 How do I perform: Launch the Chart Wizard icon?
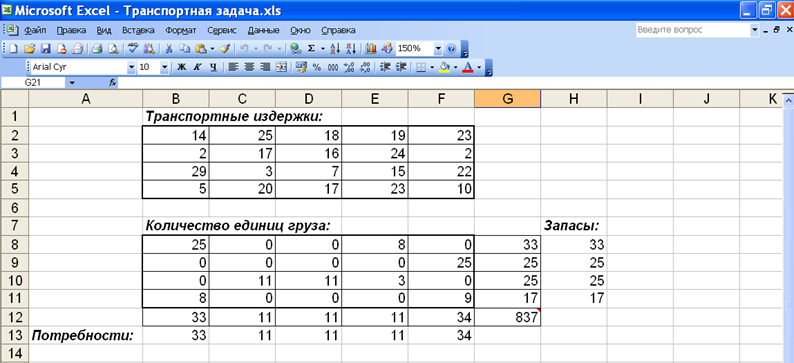[371, 49]
